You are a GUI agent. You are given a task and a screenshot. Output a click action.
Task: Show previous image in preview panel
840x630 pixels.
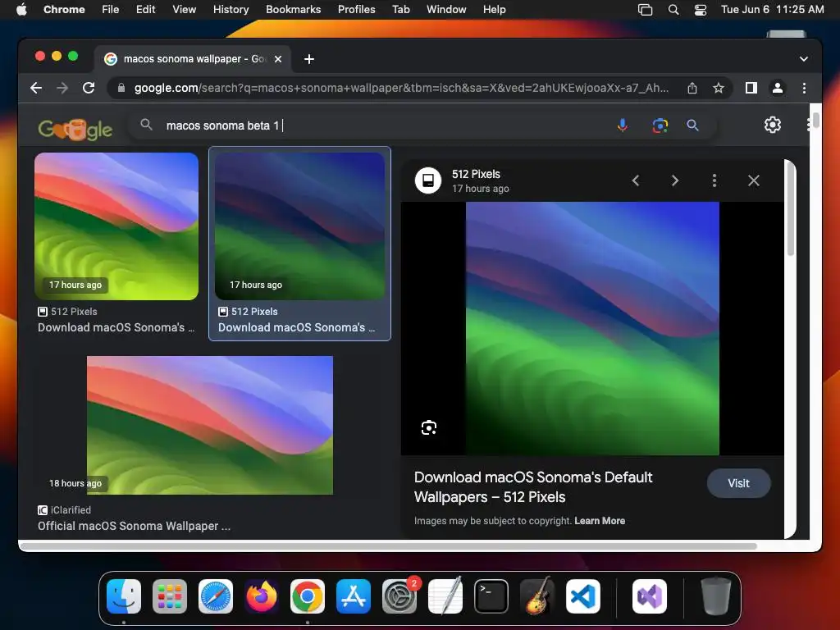pyautogui.click(x=636, y=180)
